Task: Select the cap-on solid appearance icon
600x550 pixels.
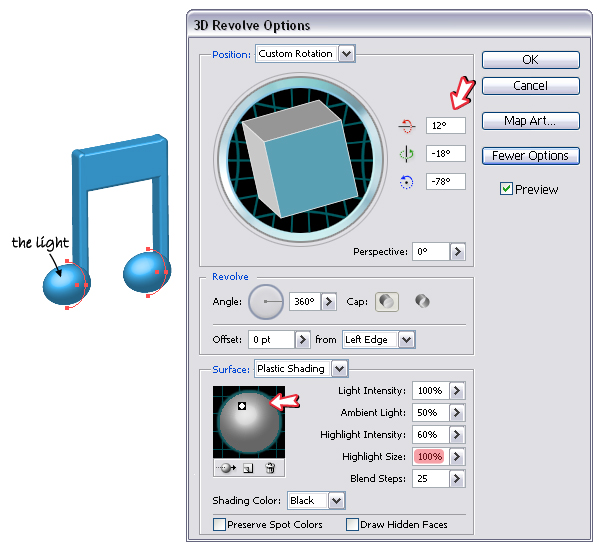Action: pos(387,302)
